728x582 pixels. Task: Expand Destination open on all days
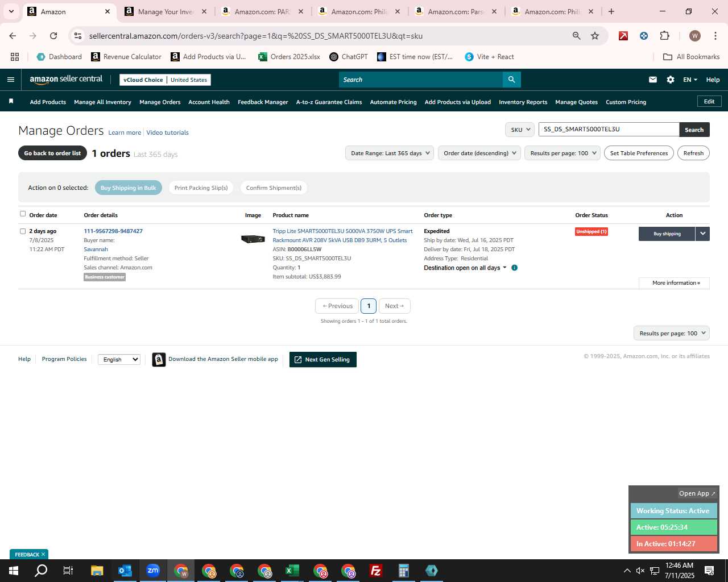click(x=465, y=268)
